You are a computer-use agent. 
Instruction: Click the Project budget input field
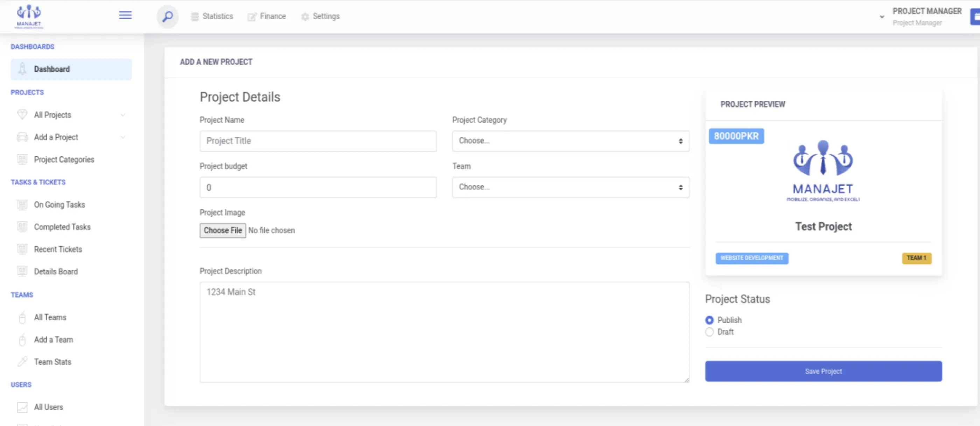318,187
